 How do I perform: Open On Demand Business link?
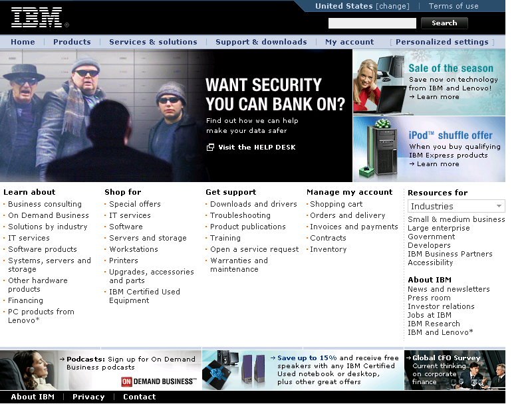(49, 215)
